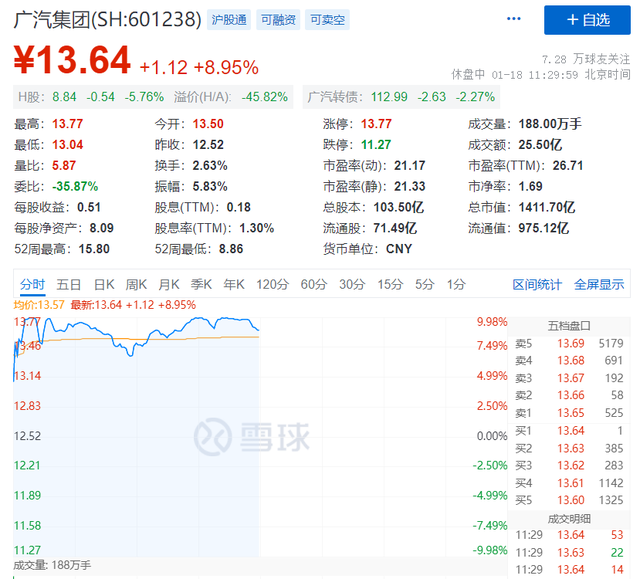The width and height of the screenshot is (640, 579).
Task: Switch to the 五日 chart tab
Action: tap(69, 284)
